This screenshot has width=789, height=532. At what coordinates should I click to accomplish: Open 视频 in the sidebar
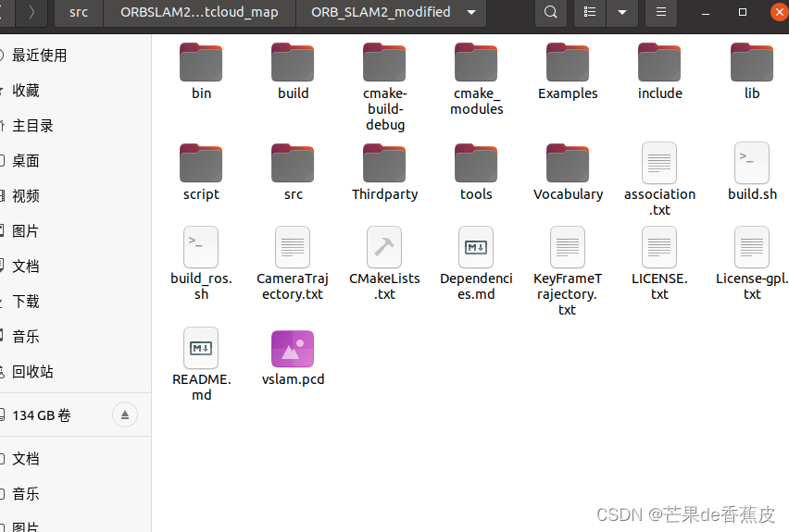click(76, 196)
